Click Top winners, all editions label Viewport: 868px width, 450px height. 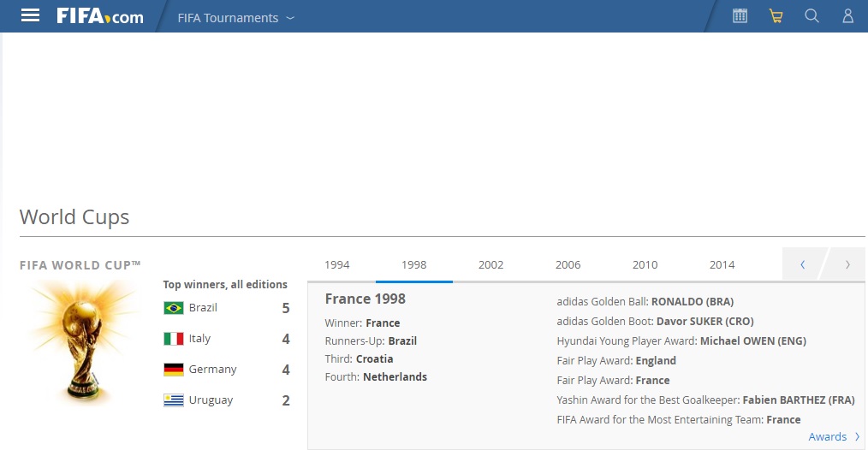[225, 285]
